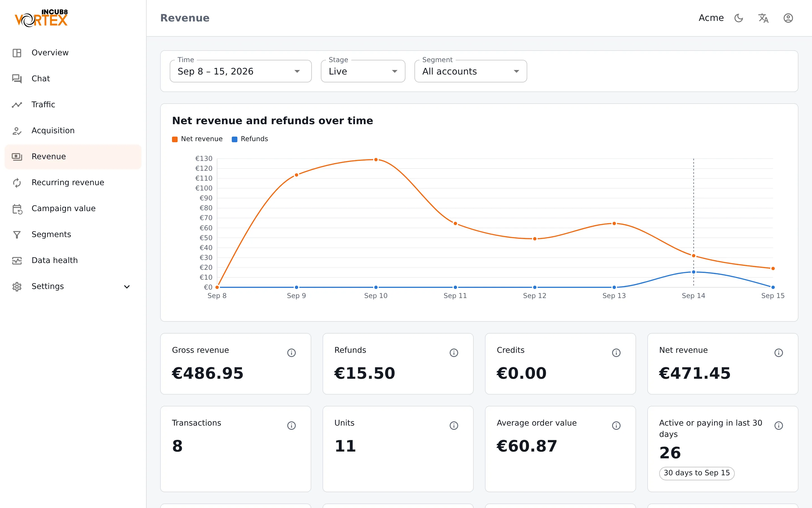Toggle Net revenue series in legend
This screenshot has height=508, width=812.
[197, 139]
